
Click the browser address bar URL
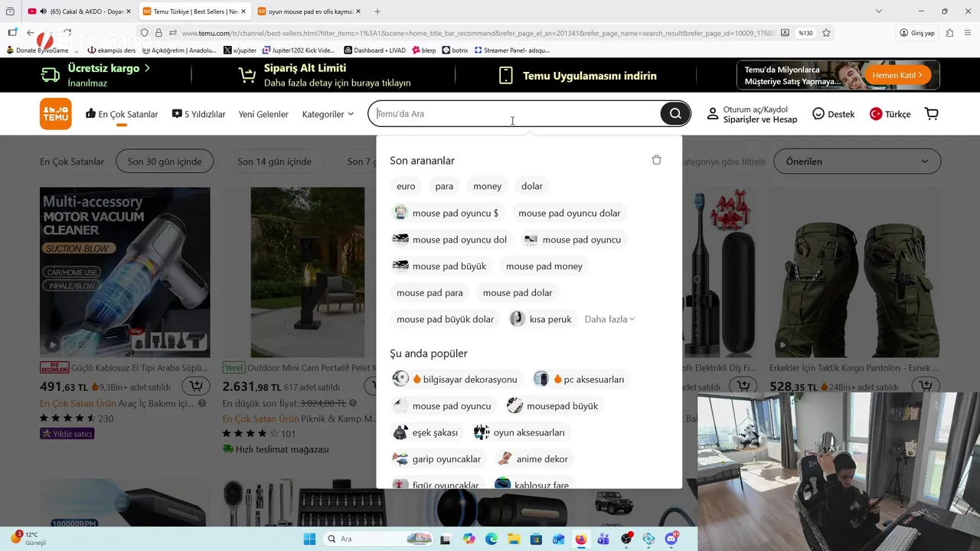[479, 33]
